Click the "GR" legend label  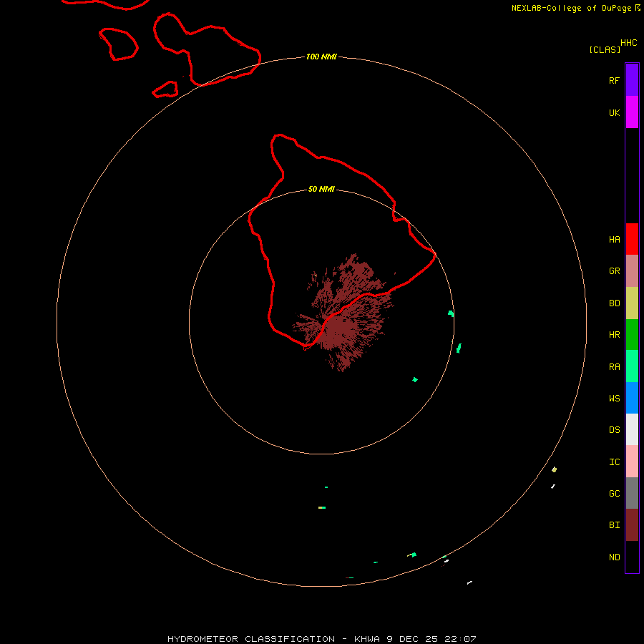pyautogui.click(x=614, y=271)
